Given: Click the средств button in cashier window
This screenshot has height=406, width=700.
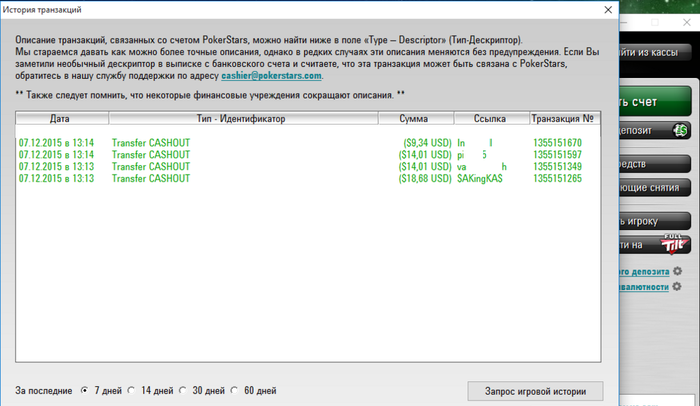Looking at the screenshot, I should click(655, 164).
